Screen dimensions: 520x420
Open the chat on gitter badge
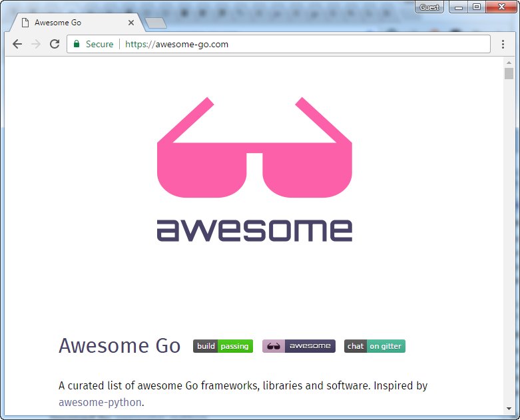pos(375,346)
